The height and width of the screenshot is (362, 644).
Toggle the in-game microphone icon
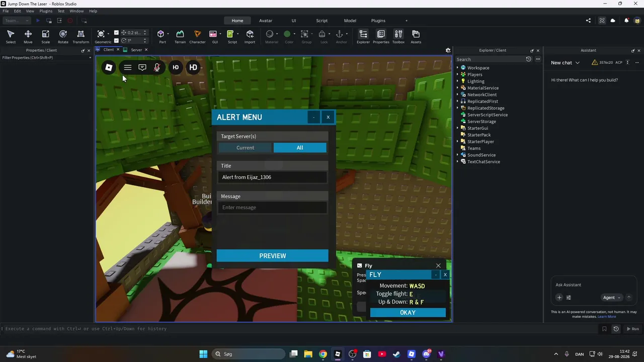157,67
